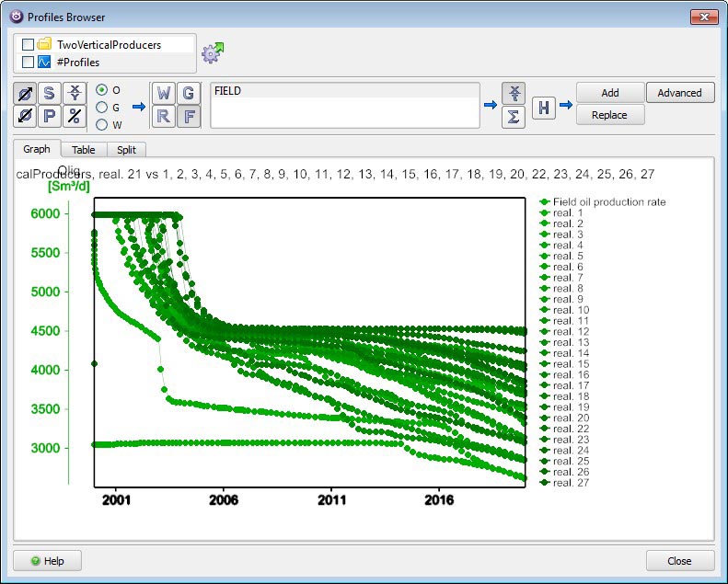This screenshot has height=584, width=728.
Task: Open the Advanced options
Action: click(x=680, y=93)
